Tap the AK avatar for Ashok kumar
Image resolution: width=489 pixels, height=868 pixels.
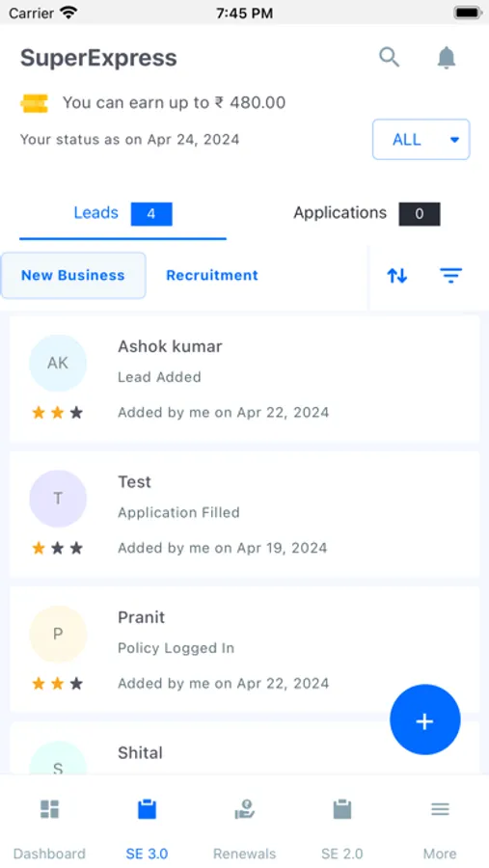(58, 363)
